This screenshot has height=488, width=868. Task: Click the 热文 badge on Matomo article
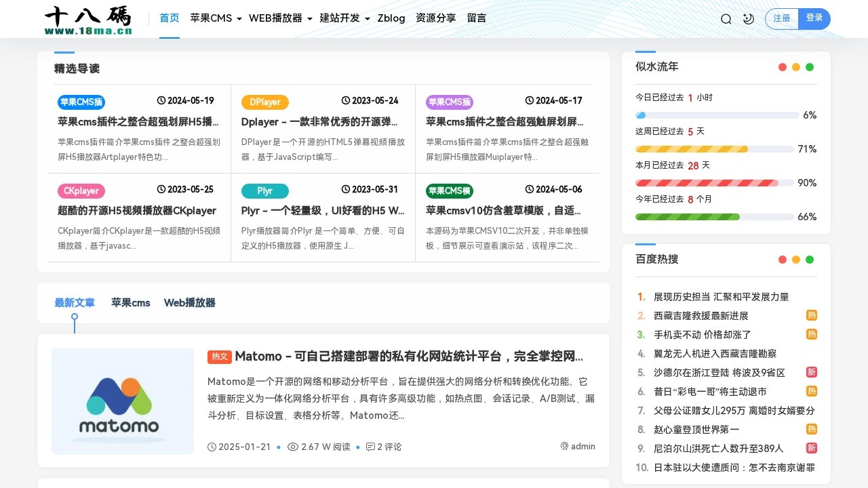[220, 357]
